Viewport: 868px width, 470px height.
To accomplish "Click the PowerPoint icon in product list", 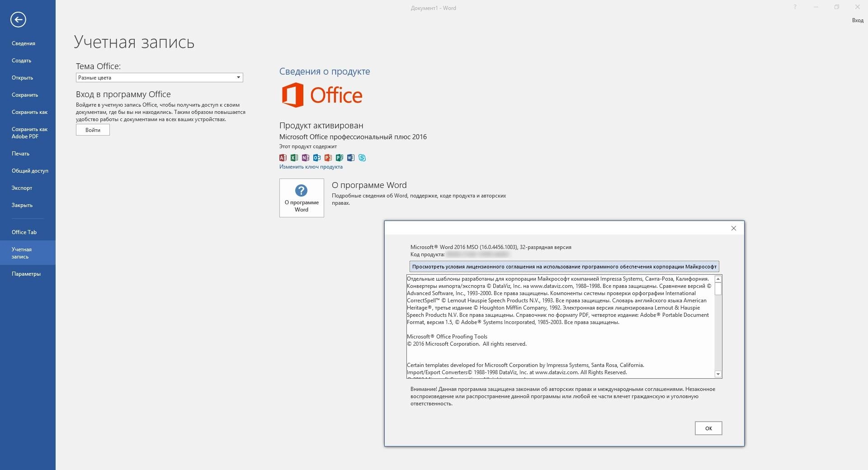I will click(x=328, y=158).
